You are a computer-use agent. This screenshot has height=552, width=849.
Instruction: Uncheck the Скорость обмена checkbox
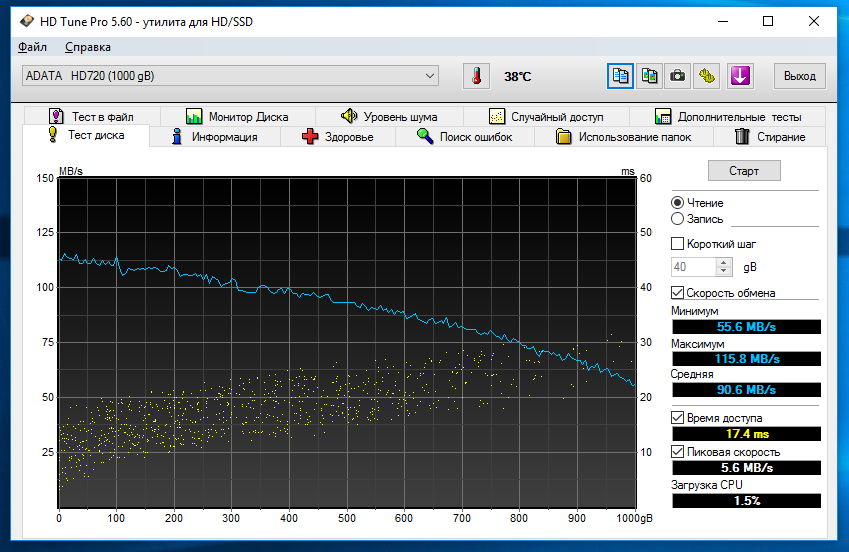pyautogui.click(x=678, y=292)
